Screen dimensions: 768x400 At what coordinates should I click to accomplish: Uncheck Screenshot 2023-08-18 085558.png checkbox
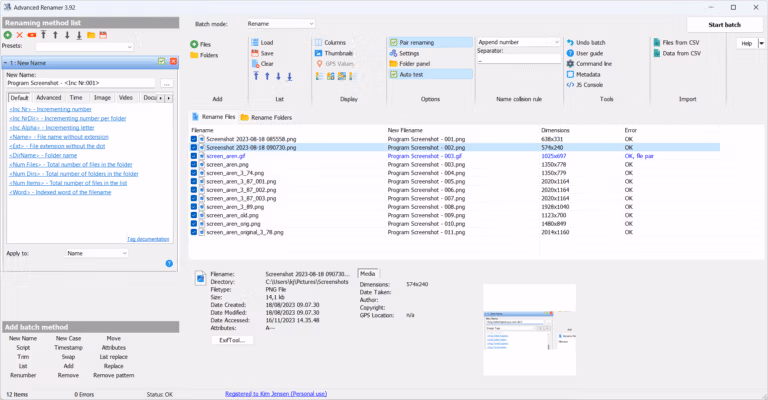coord(194,139)
